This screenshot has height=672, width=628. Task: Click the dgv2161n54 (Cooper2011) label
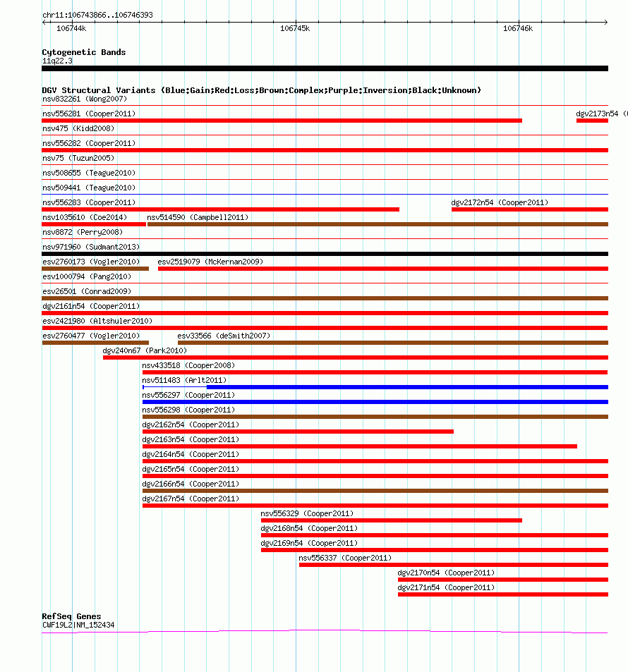pos(91,307)
